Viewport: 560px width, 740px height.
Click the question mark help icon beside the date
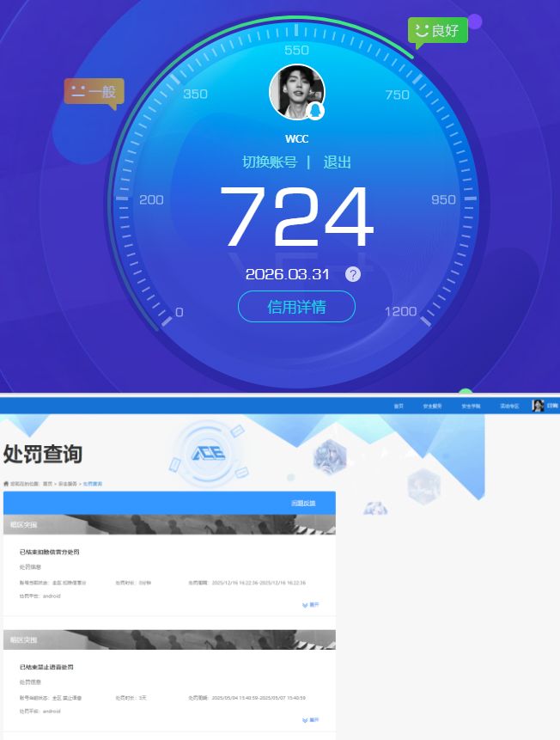(353, 274)
